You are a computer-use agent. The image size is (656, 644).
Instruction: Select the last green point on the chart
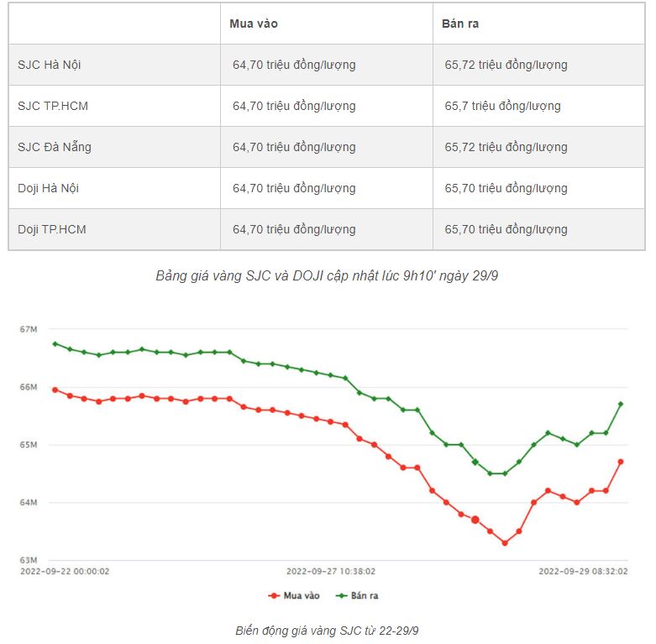pyautogui.click(x=621, y=404)
